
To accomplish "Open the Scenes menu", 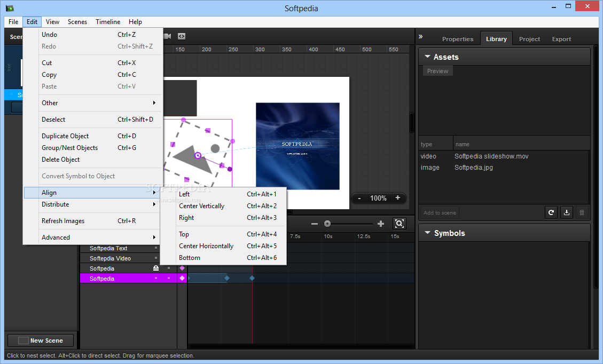I will pyautogui.click(x=77, y=22).
